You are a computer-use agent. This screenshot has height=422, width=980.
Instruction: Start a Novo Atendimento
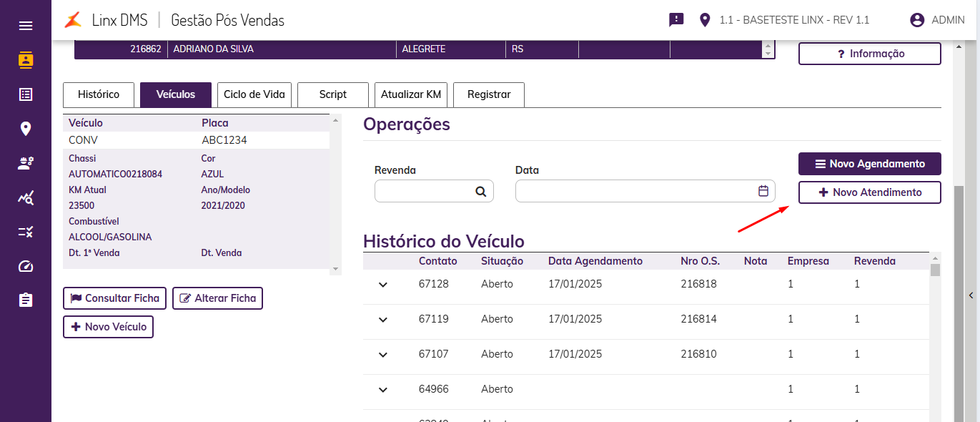tap(870, 192)
